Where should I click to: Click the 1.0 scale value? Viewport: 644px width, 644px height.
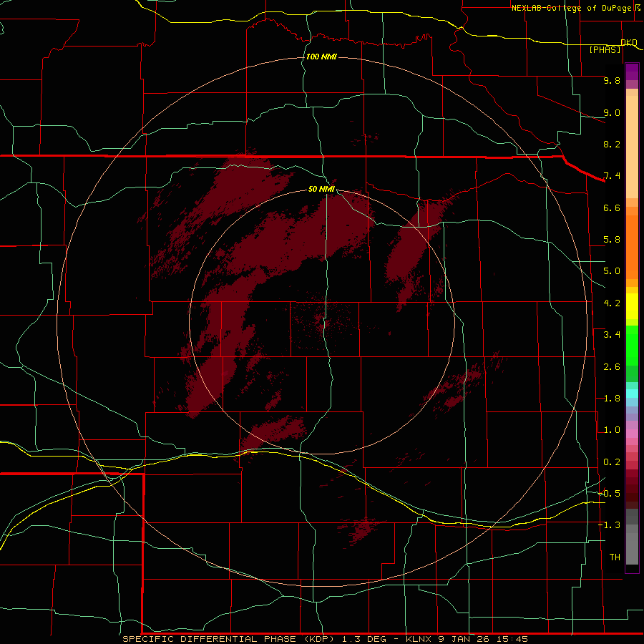[612, 430]
